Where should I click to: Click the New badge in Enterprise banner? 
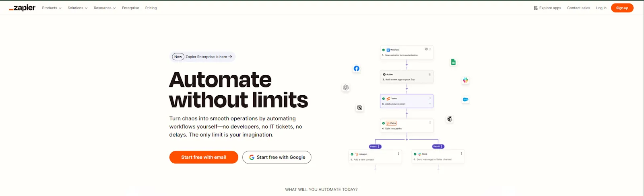178,57
